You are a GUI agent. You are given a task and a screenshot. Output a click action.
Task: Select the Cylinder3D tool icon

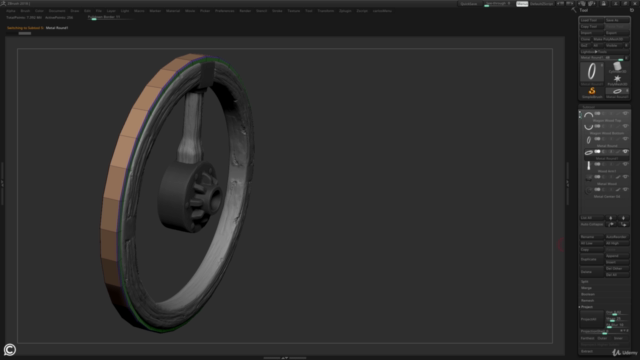617,66
